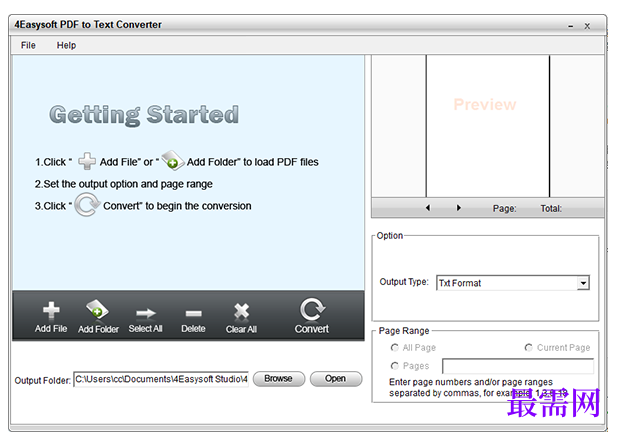Click the Add Folder icon in instructions
This screenshot has width=619, height=434.
173,160
